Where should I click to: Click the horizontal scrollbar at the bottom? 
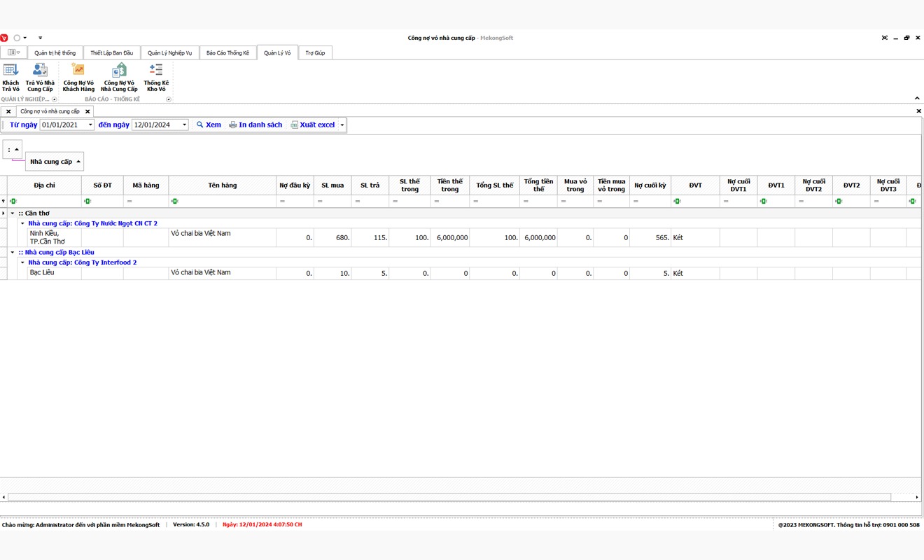(448, 497)
